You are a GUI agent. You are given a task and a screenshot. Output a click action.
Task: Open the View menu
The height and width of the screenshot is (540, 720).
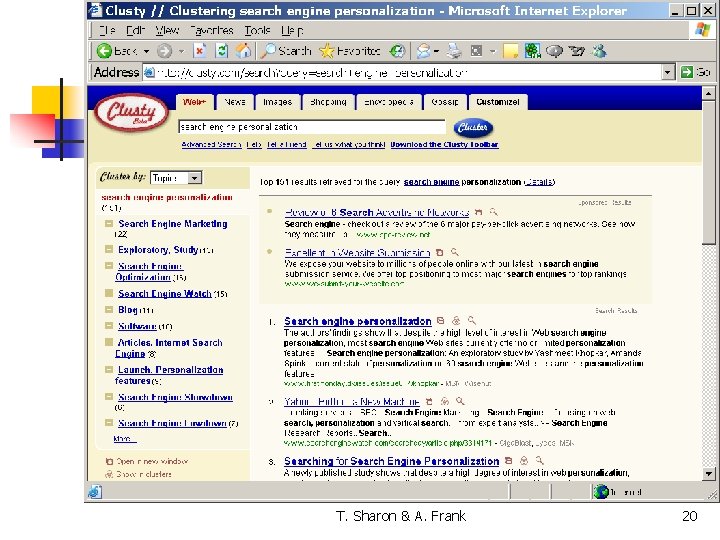click(167, 30)
